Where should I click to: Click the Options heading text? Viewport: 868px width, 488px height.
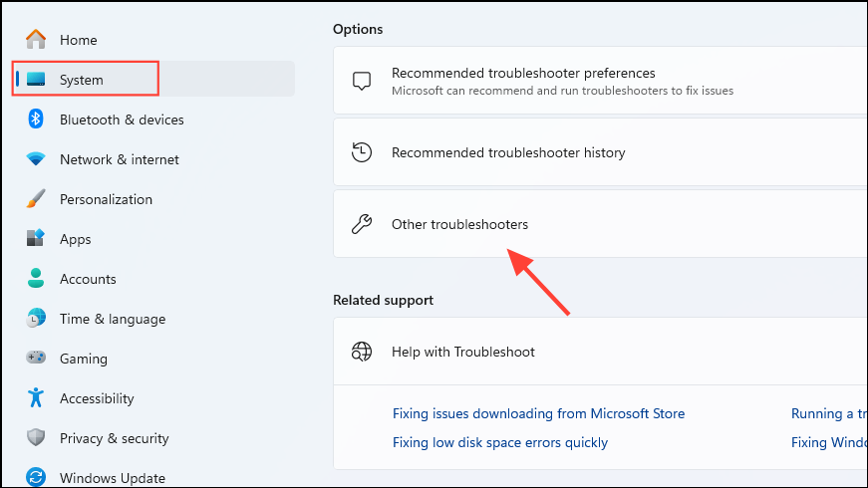[x=358, y=29]
